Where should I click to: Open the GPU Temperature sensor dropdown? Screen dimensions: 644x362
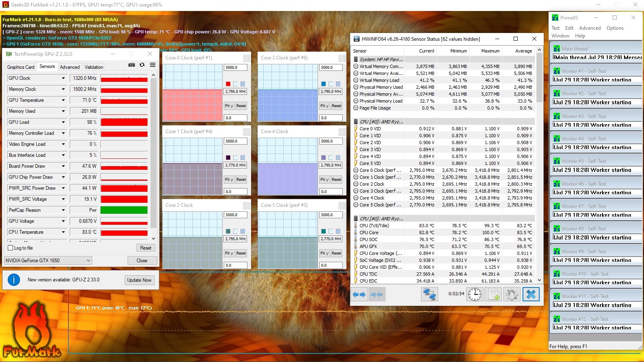63,100
